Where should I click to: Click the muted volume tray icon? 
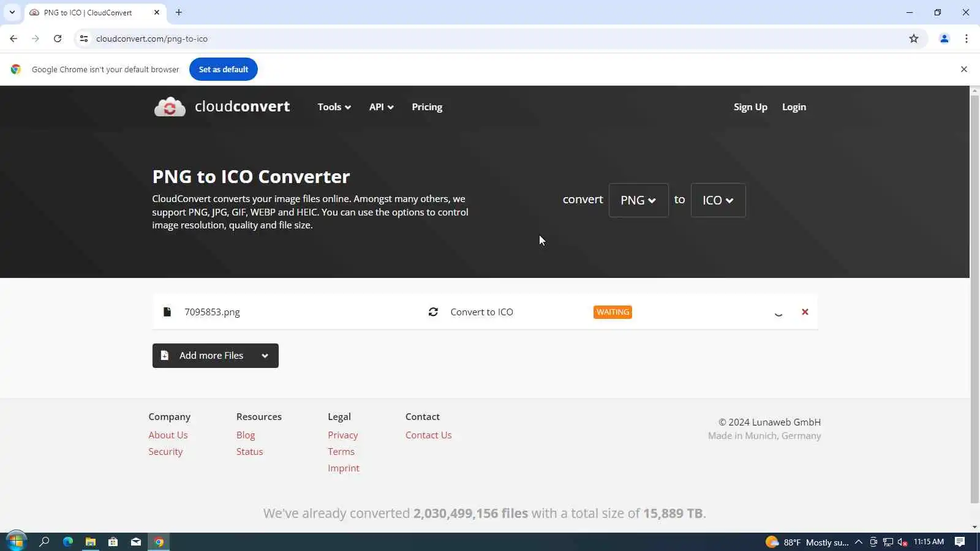[x=902, y=542]
